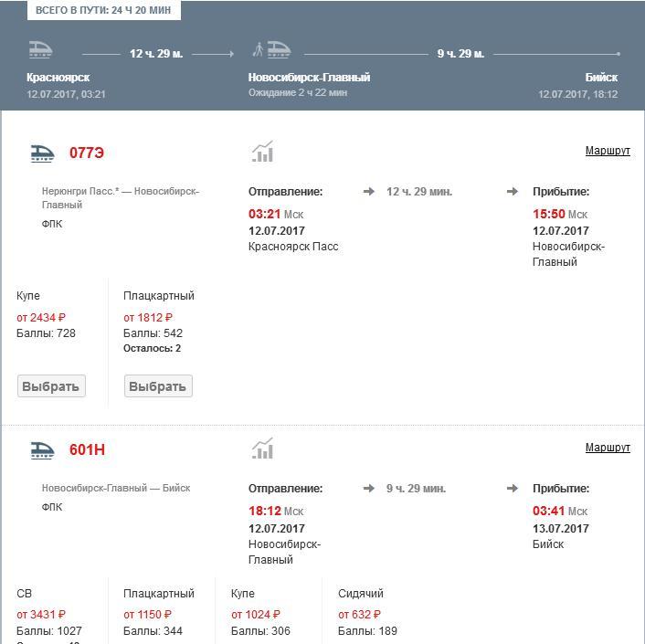Select the Сидячий price от 632 ₽

[x=359, y=615]
